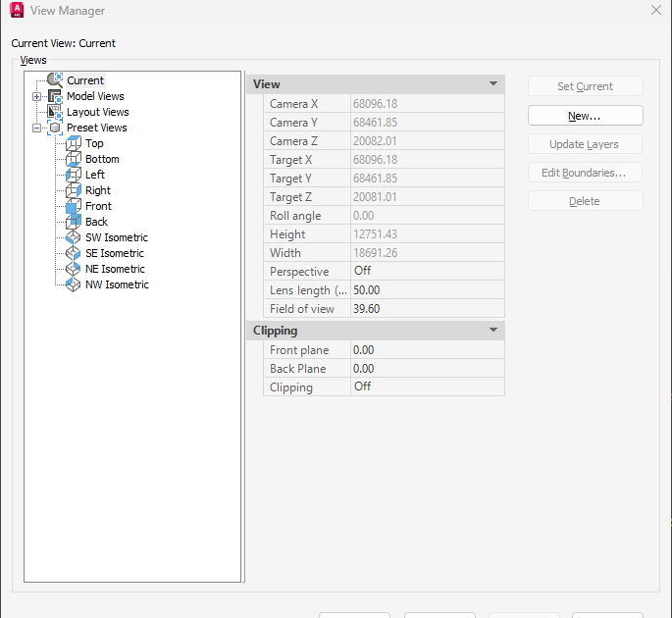Screen dimensions: 672x618
Task: Select SE Isometric in the tree
Action: (x=115, y=253)
